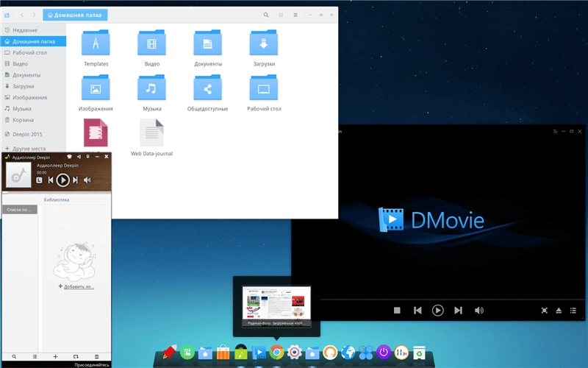
Task: Open the audio player dropdown menu arrow
Action: pos(87,157)
